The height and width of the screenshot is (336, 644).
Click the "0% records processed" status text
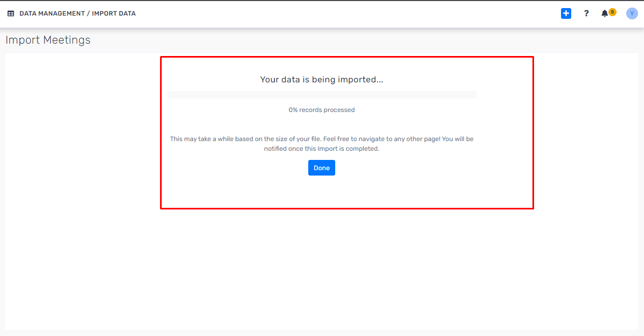322,110
